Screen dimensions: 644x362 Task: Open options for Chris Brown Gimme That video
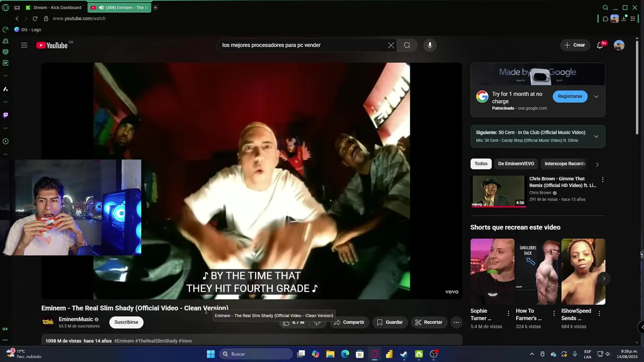(x=603, y=179)
